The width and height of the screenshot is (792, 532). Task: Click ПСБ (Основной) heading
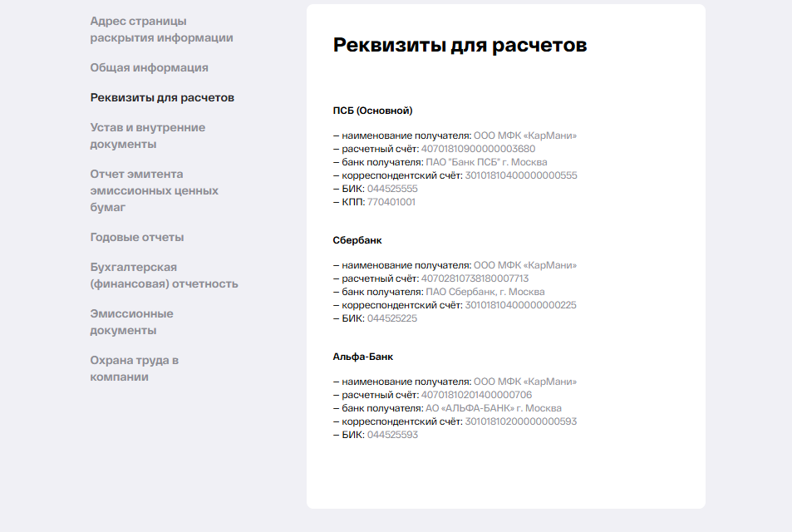[x=372, y=111]
